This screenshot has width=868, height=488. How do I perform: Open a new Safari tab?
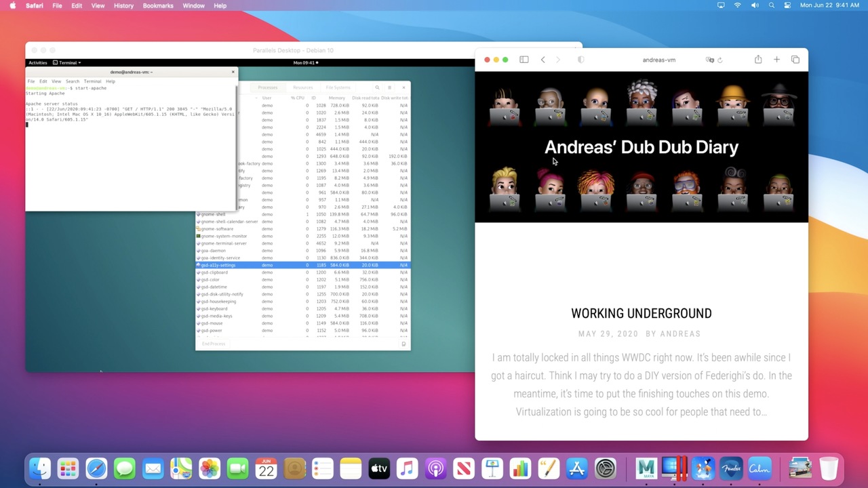coord(776,60)
